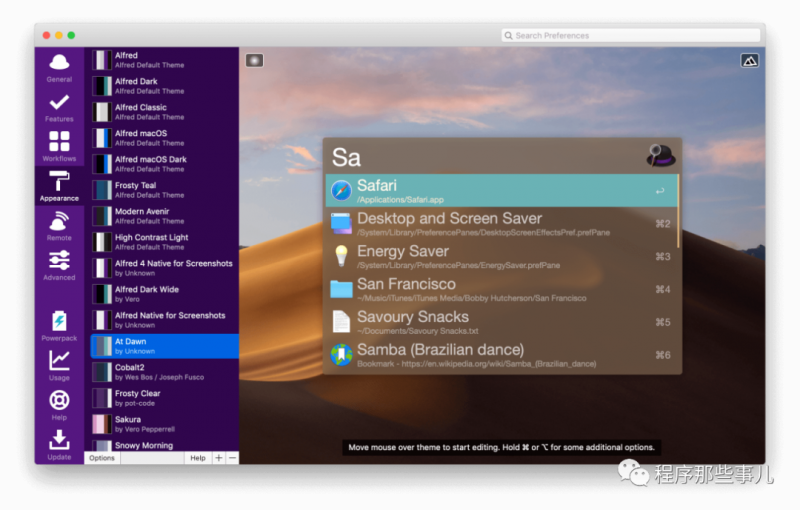800x510 pixels.
Task: Add a new theme with plus button
Action: pyautogui.click(x=218, y=458)
